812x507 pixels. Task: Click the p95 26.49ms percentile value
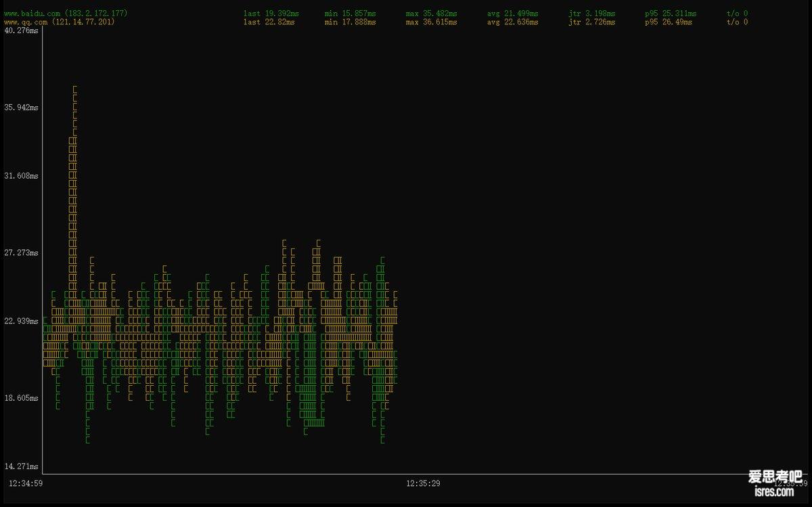(x=669, y=22)
